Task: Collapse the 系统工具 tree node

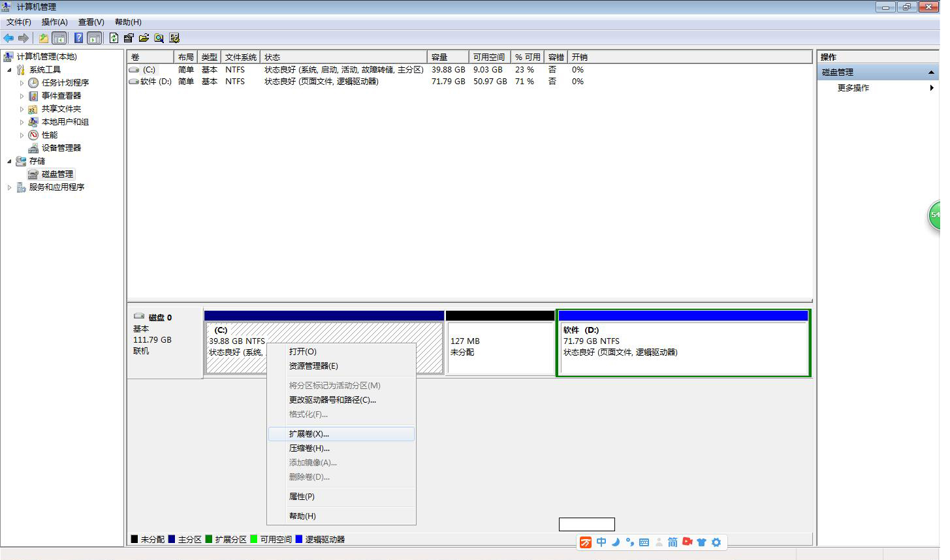Action: click(9, 70)
